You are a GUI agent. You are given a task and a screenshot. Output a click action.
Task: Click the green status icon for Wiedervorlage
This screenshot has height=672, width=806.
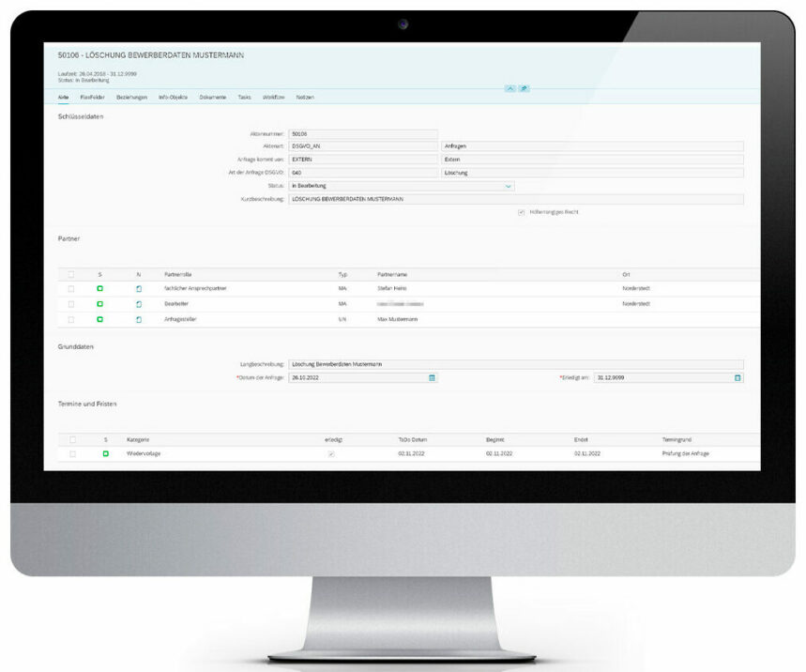coord(104,453)
